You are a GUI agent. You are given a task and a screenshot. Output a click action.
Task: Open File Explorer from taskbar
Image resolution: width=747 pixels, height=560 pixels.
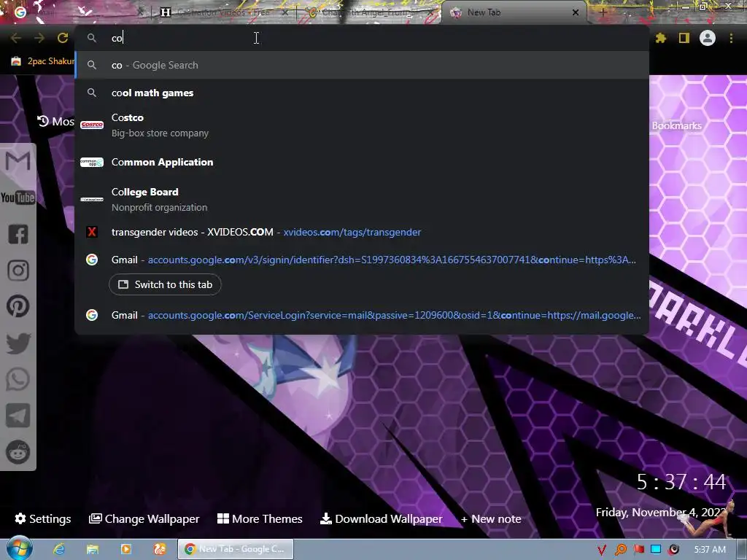coord(93,549)
